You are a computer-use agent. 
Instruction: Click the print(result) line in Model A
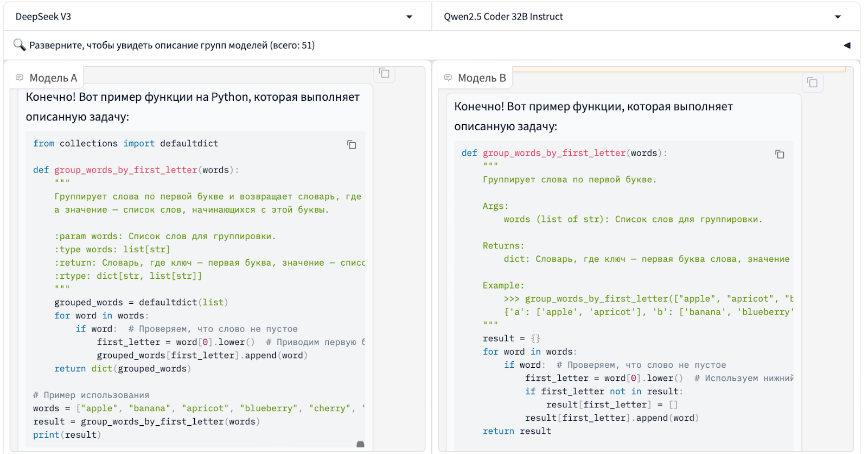[x=67, y=435]
